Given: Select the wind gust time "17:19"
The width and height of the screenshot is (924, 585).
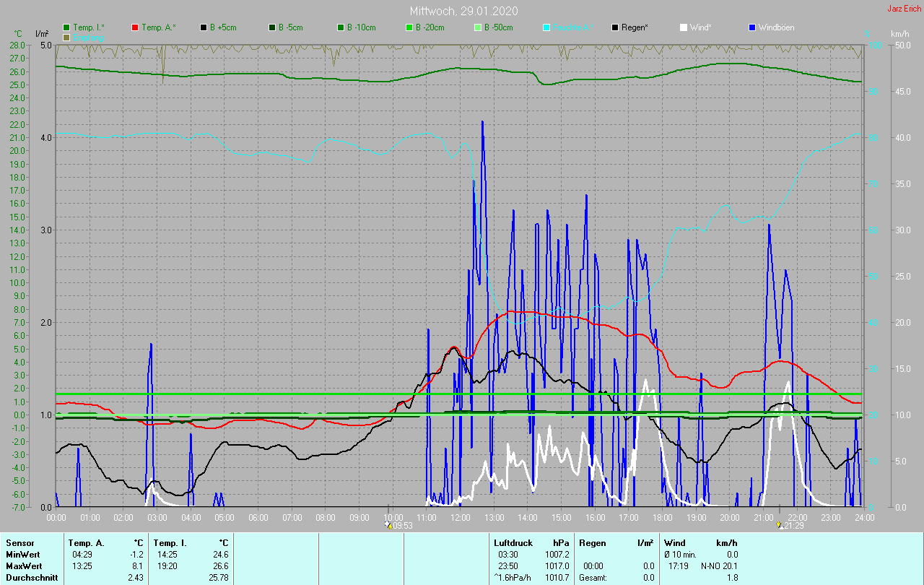Looking at the screenshot, I should 679,566.
